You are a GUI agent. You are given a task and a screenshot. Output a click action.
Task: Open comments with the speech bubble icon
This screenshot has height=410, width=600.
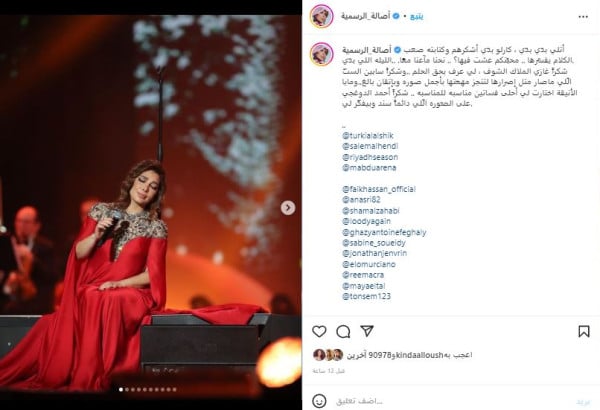343,332
